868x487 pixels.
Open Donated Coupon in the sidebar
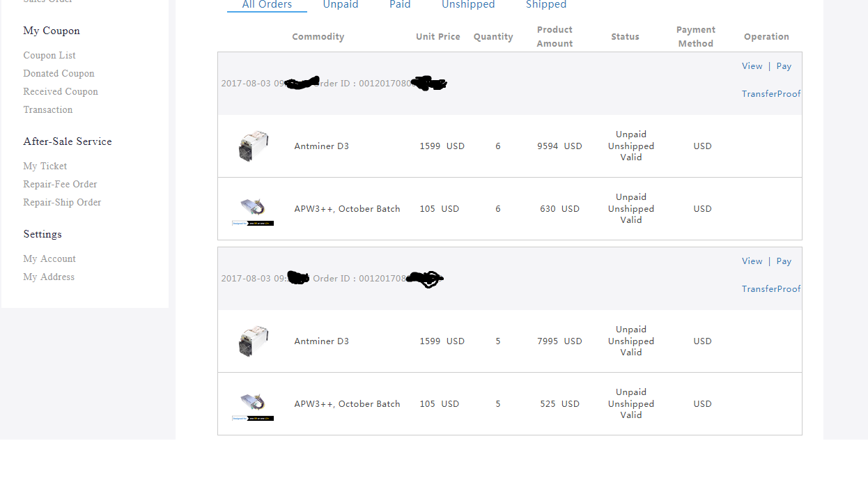click(59, 73)
